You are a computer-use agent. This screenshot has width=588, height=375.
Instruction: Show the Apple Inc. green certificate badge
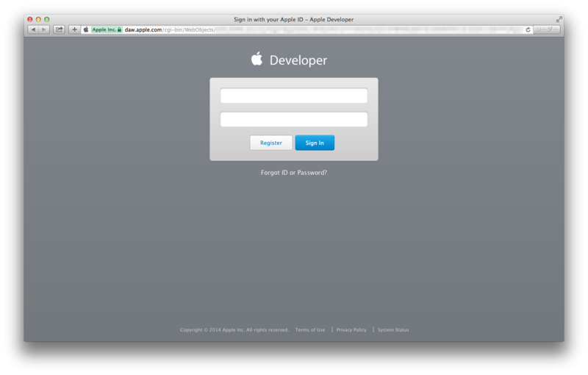107,29
